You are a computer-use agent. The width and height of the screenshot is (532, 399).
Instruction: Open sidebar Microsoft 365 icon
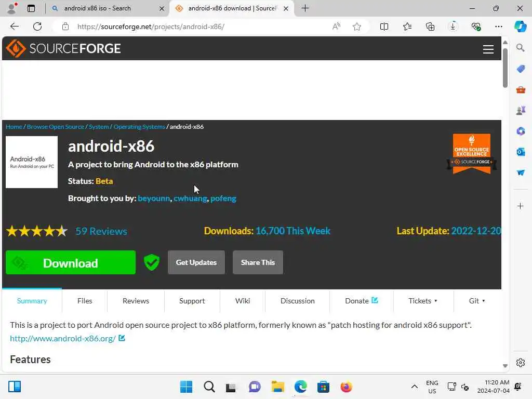click(x=521, y=131)
